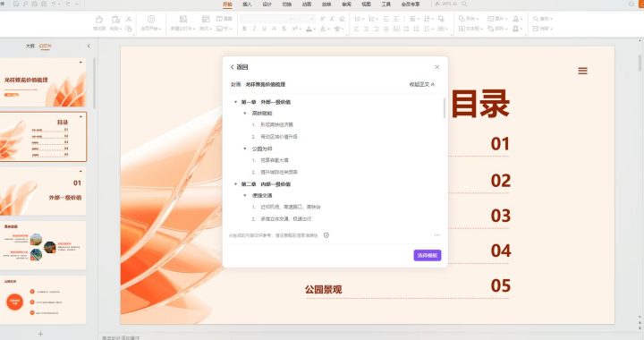The image size is (644, 340).
Task: Click the Cut scissors icon
Action: tap(129, 19)
